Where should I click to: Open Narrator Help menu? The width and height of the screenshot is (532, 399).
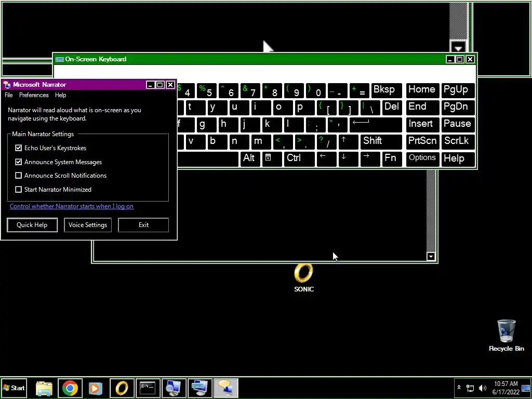coord(60,95)
